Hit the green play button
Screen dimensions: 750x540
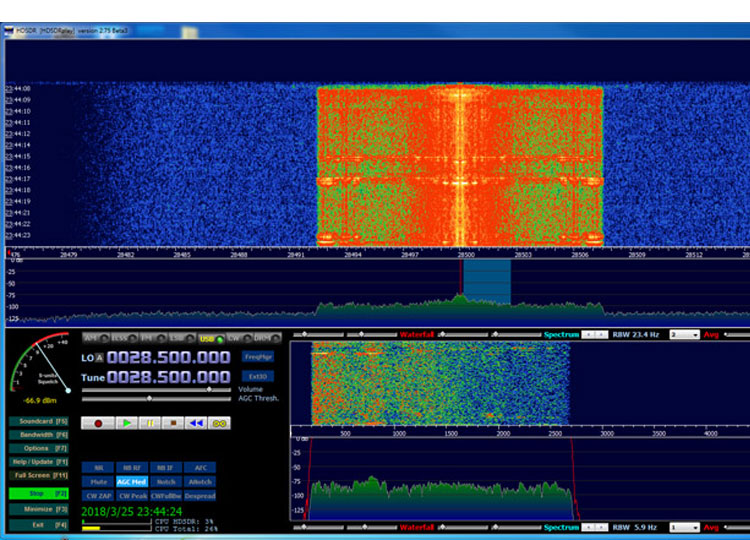(127, 423)
